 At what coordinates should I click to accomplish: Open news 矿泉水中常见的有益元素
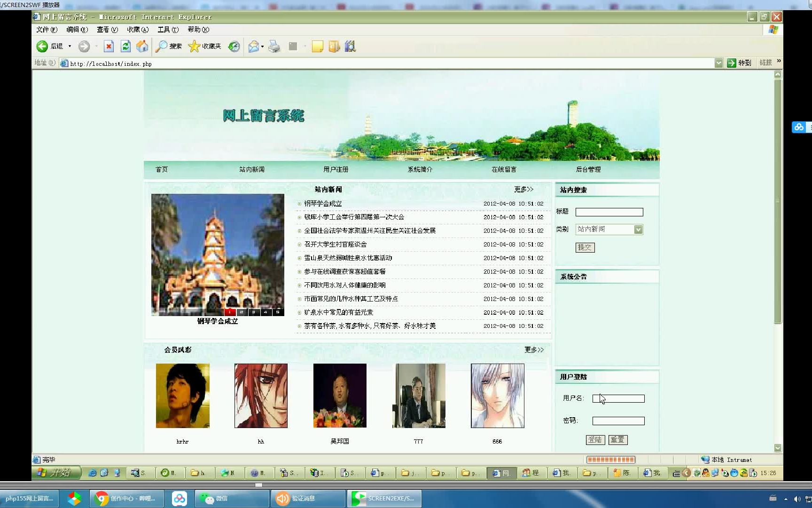pyautogui.click(x=338, y=312)
